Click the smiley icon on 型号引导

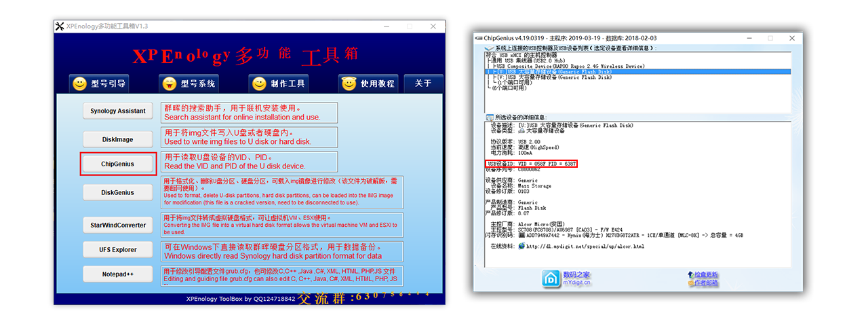[x=80, y=84]
